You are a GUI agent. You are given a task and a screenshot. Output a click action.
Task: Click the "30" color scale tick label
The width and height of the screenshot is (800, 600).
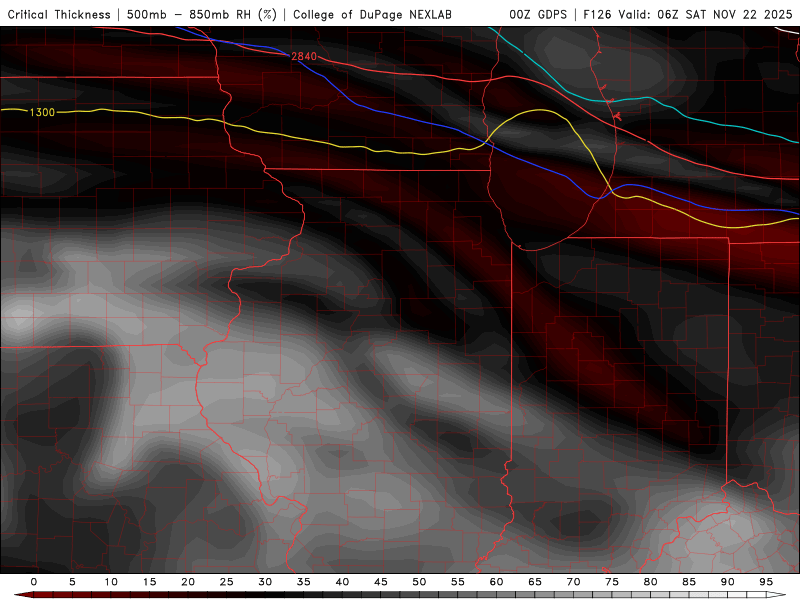click(265, 582)
